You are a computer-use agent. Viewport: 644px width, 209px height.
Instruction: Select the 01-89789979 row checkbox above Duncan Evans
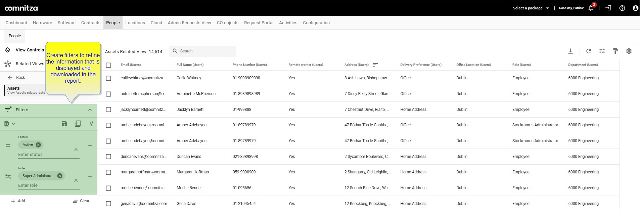tap(108, 141)
